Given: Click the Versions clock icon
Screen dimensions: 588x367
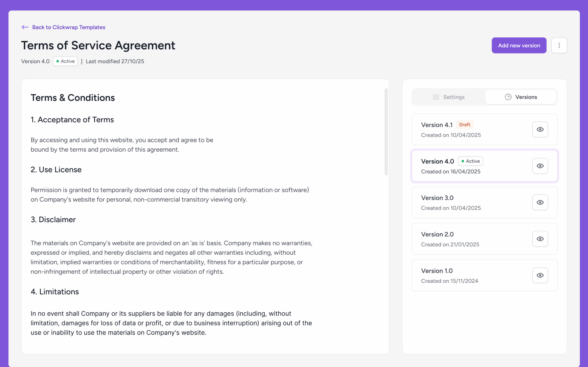Looking at the screenshot, I should click(508, 97).
